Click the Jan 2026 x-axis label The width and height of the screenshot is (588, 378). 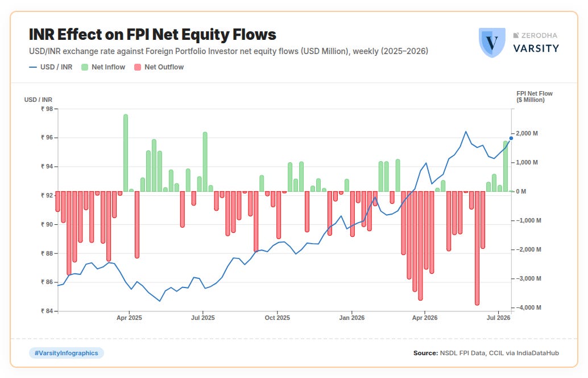point(352,318)
